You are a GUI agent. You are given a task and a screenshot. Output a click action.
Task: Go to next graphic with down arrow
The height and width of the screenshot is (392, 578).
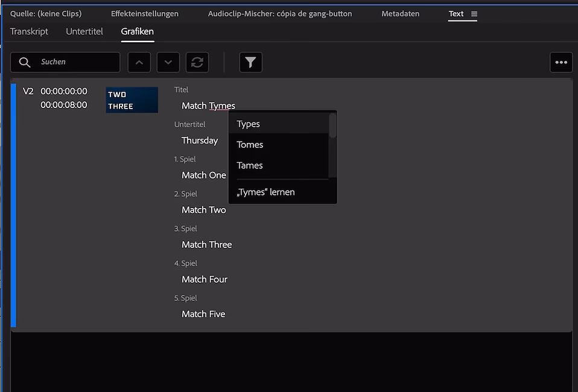pos(168,62)
